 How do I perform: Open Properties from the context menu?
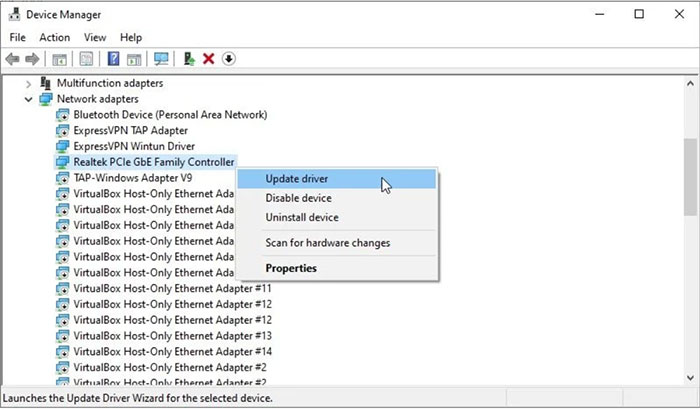337,268
